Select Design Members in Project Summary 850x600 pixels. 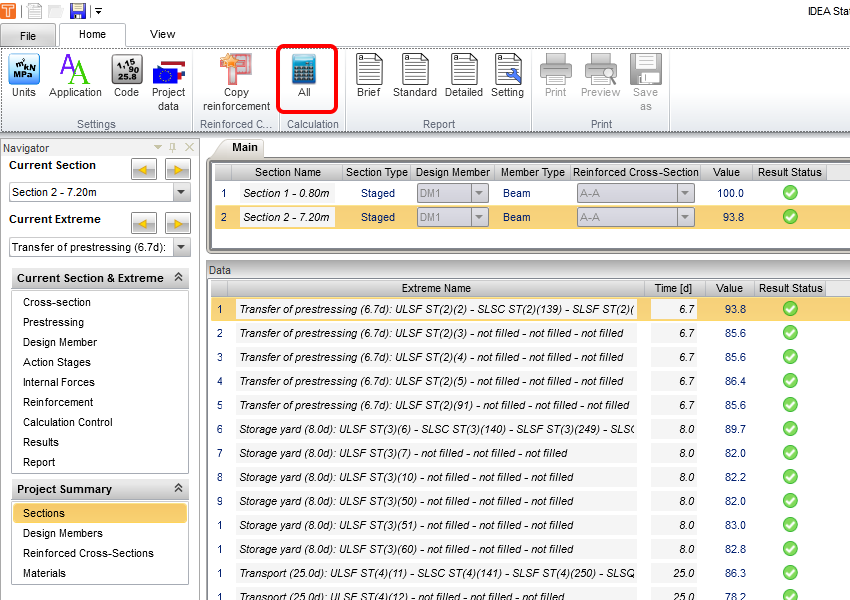[63, 533]
